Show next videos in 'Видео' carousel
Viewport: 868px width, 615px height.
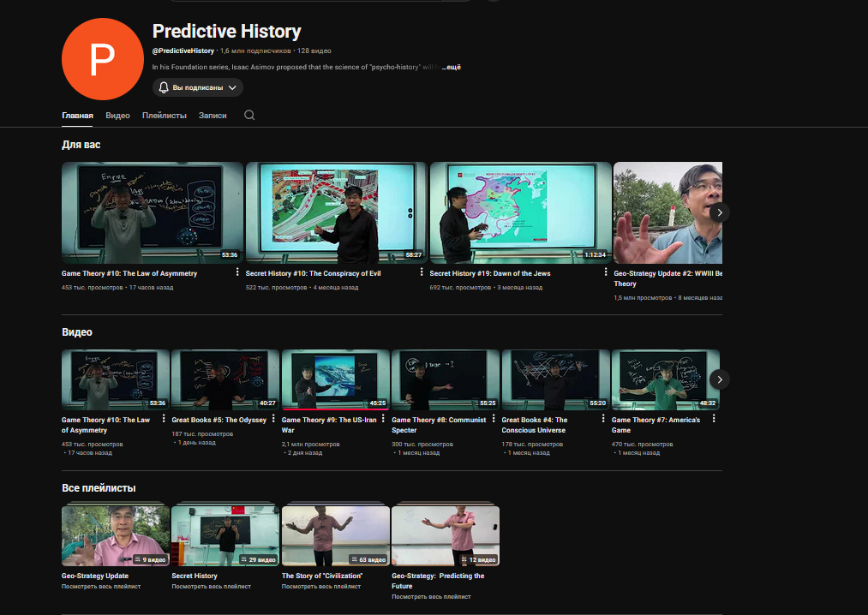click(x=720, y=379)
